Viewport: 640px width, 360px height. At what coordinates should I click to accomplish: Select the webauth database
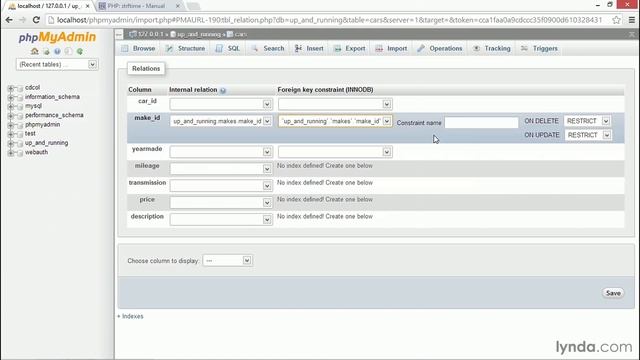tap(36, 152)
